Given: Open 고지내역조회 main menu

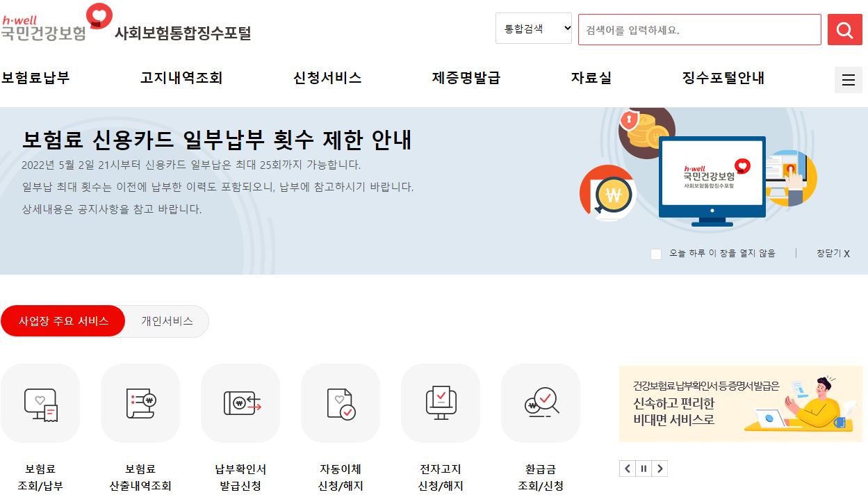Looking at the screenshot, I should coord(181,78).
